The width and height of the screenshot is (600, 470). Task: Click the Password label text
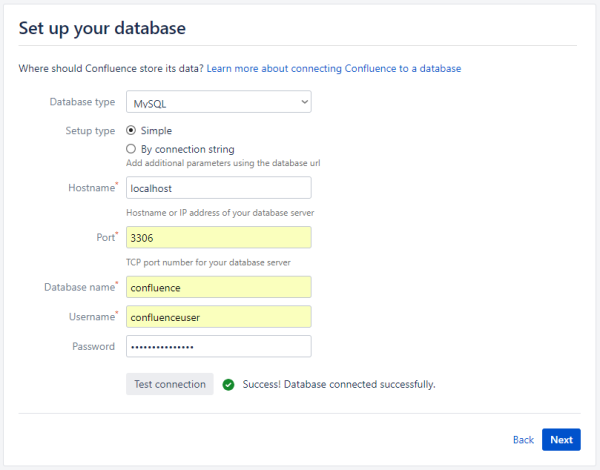93,346
